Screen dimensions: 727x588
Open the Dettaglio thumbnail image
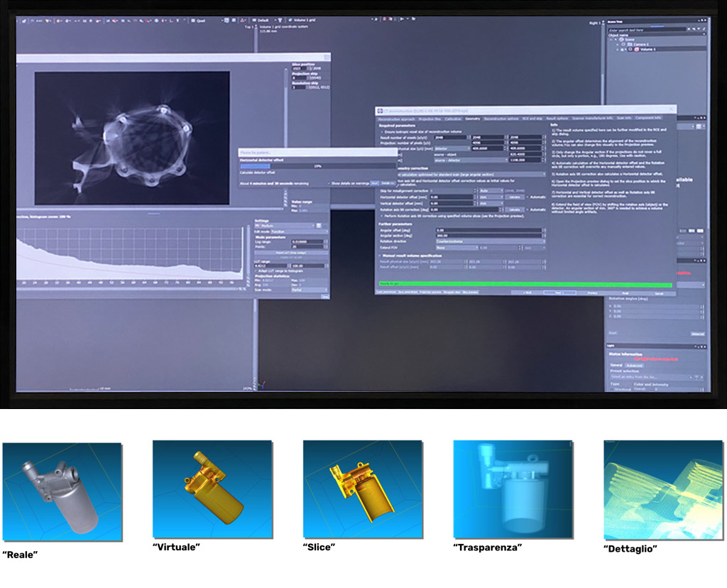[x=664, y=490]
